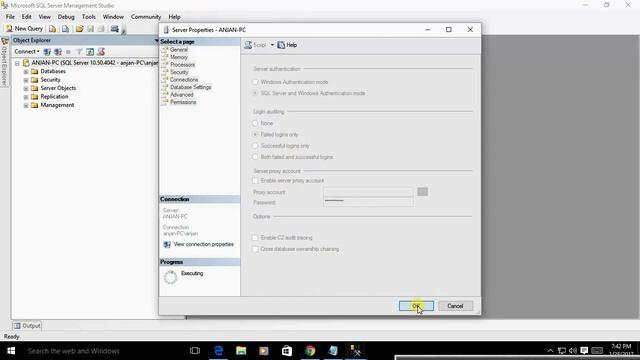Click the Script button in the dialog toolbar
This screenshot has width=640, height=360.
coord(256,45)
